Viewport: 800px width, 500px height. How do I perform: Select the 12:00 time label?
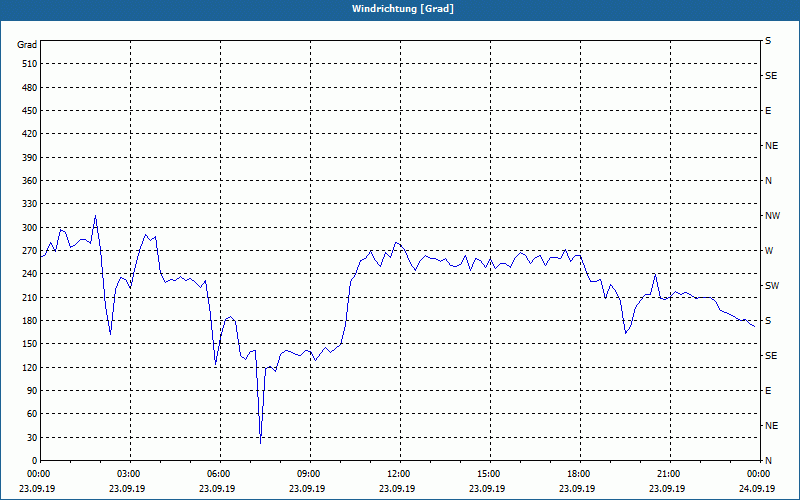(x=399, y=474)
